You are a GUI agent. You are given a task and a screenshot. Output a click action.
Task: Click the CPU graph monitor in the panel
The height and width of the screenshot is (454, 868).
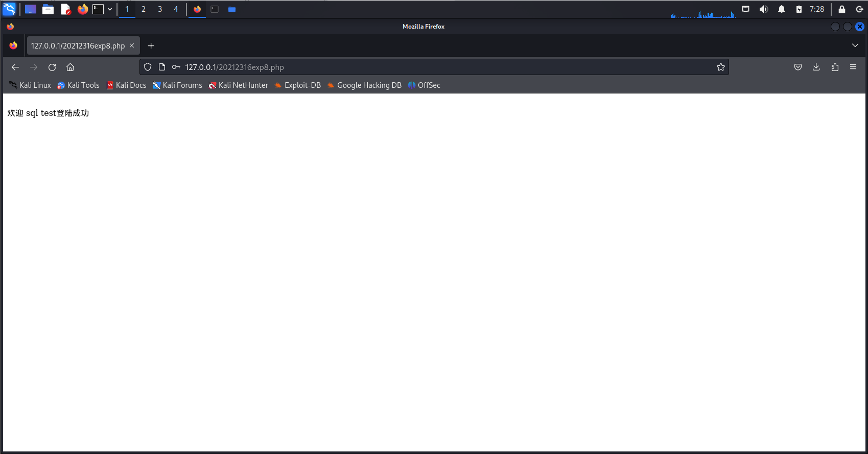(x=703, y=13)
